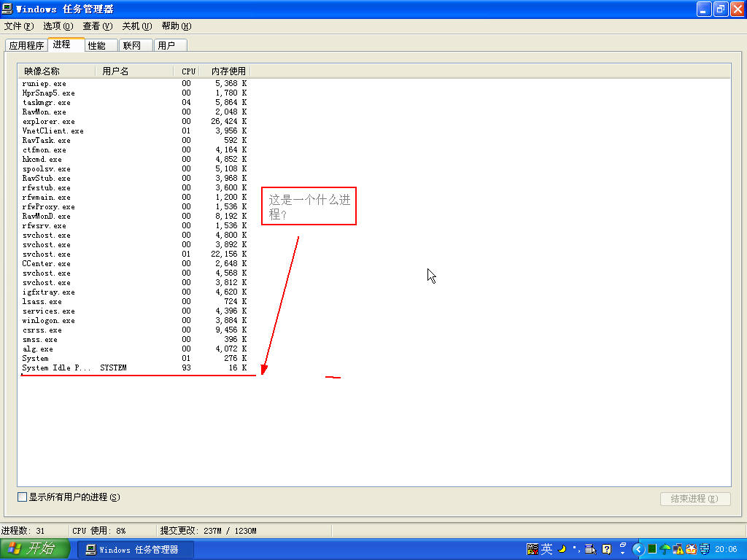Viewport: 747px width, 560px height.
Task: Click the half-width moon icon in language bar
Action: [x=562, y=549]
